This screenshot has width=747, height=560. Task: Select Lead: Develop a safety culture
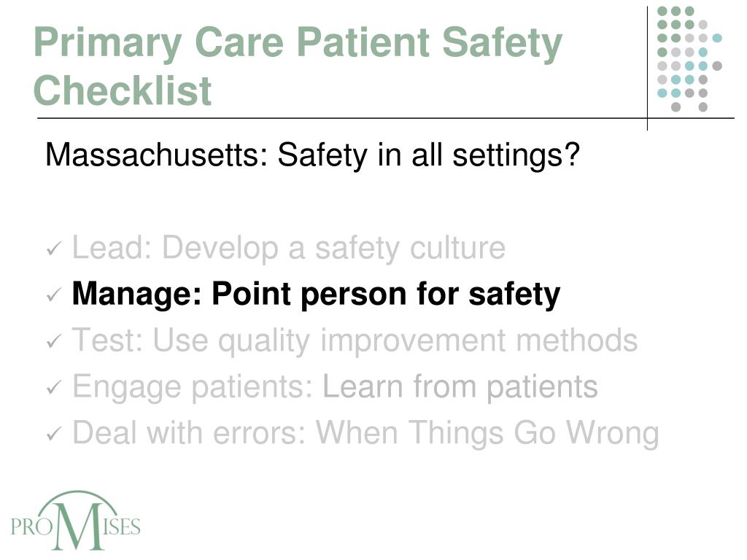point(289,248)
